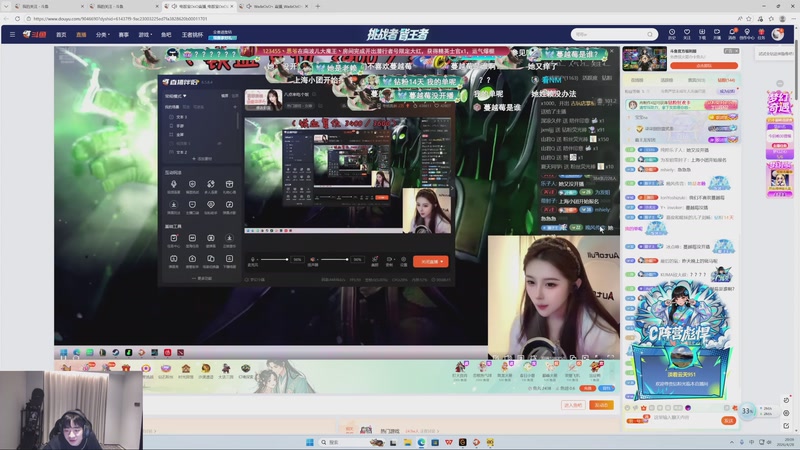800x450 pixels.
Task: Mute audio on the active 直播 browser tab
Action: click(174, 6)
